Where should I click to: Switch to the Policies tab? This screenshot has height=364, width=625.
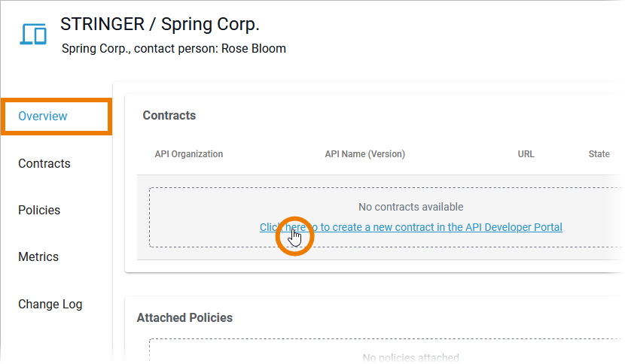[x=39, y=210]
